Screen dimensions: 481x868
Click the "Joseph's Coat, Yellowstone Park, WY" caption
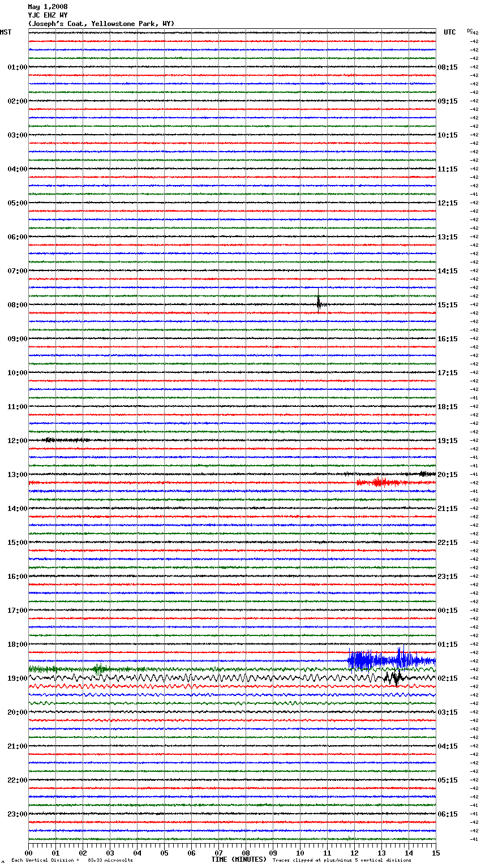click(x=101, y=24)
